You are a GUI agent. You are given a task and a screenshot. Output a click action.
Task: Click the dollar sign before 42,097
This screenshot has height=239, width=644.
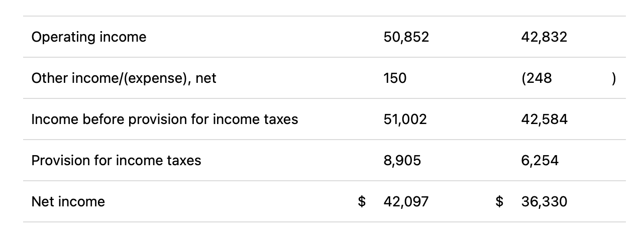[362, 202]
